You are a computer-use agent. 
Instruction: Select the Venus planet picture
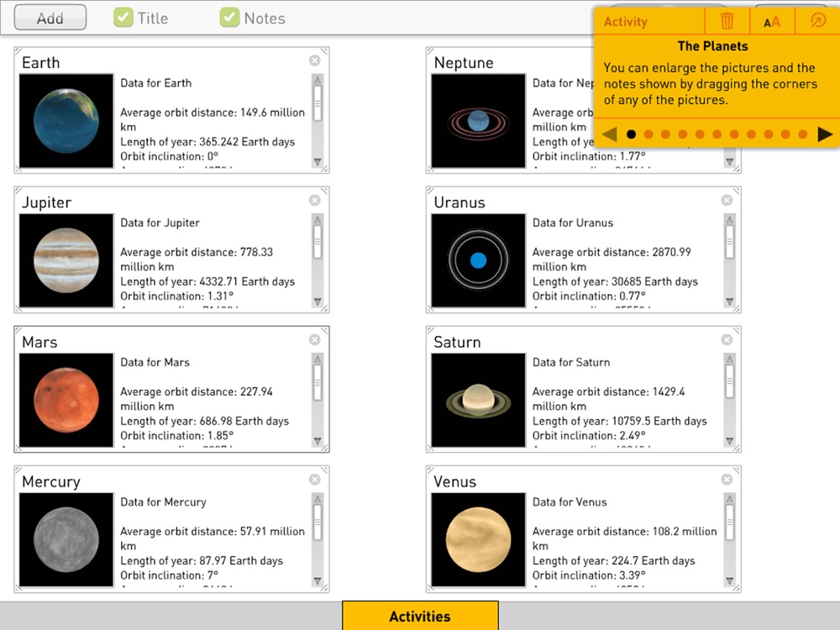(479, 540)
